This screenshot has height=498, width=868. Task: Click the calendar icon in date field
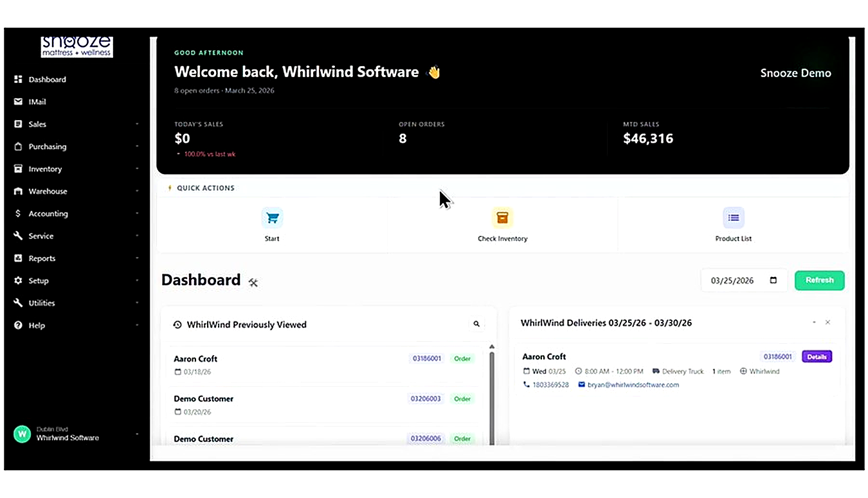coord(773,280)
